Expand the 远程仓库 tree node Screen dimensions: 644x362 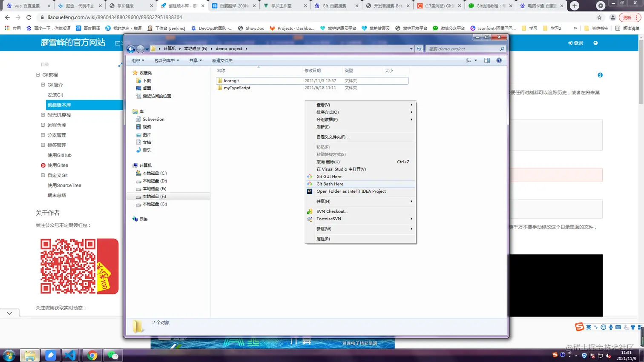(43, 125)
